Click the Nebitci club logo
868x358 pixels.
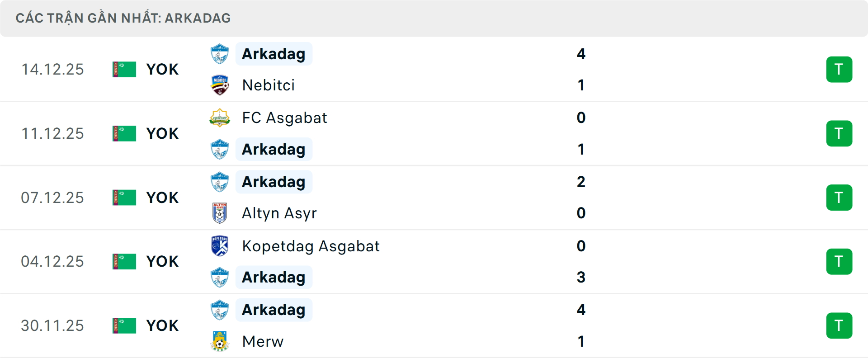220,85
